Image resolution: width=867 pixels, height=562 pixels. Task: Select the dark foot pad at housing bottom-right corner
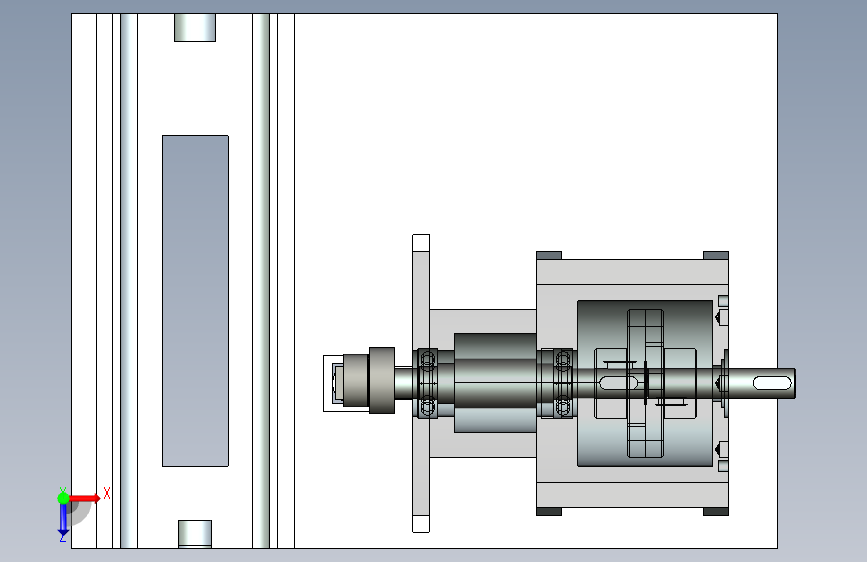click(715, 512)
